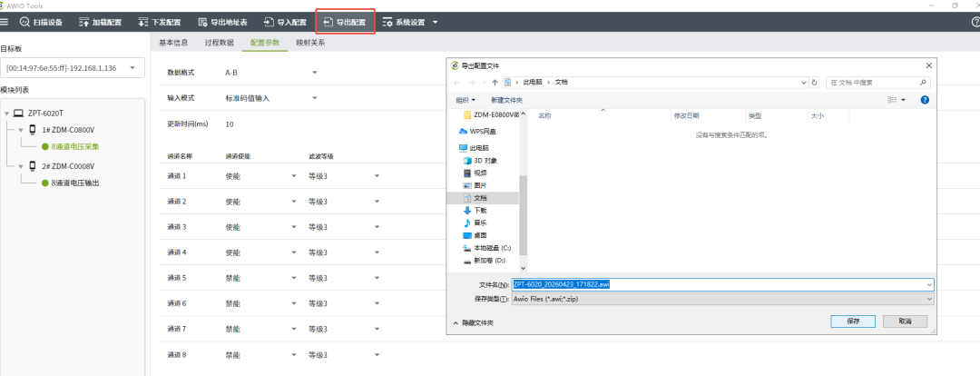The height and width of the screenshot is (376, 980).
Task: Click the dialog forward navigation arrow
Action: [x=472, y=82]
